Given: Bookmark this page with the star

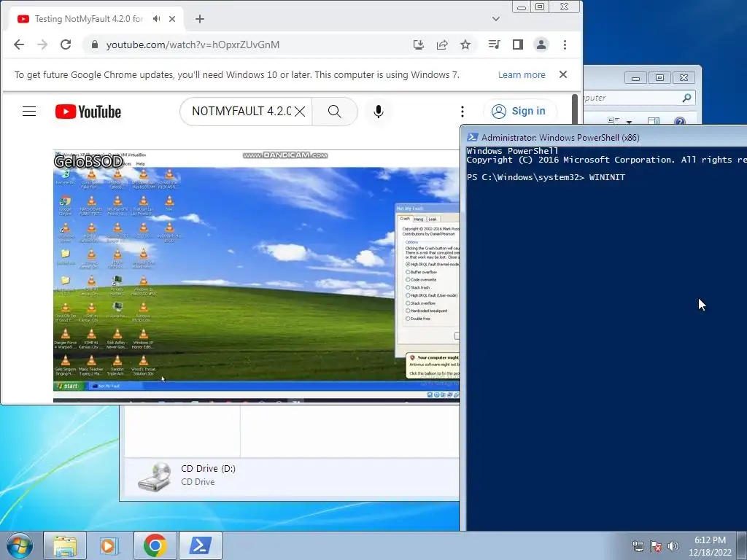Looking at the screenshot, I should (465, 44).
